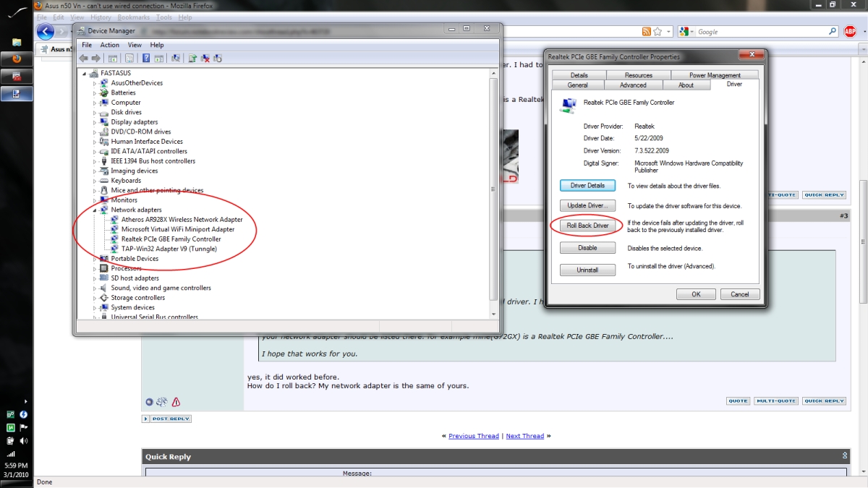
Task: Click the orange RSS feed icon
Action: [647, 32]
